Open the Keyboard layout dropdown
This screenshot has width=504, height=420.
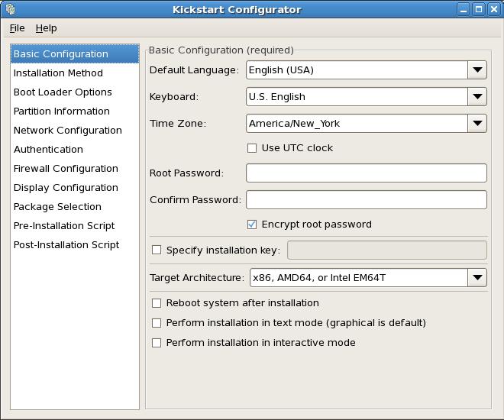tap(477, 97)
